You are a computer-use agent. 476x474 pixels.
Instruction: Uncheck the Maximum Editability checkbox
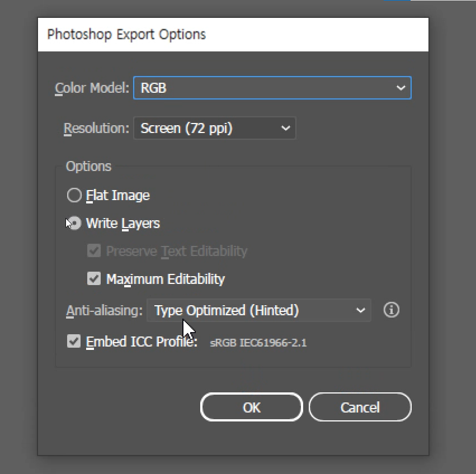(x=94, y=278)
